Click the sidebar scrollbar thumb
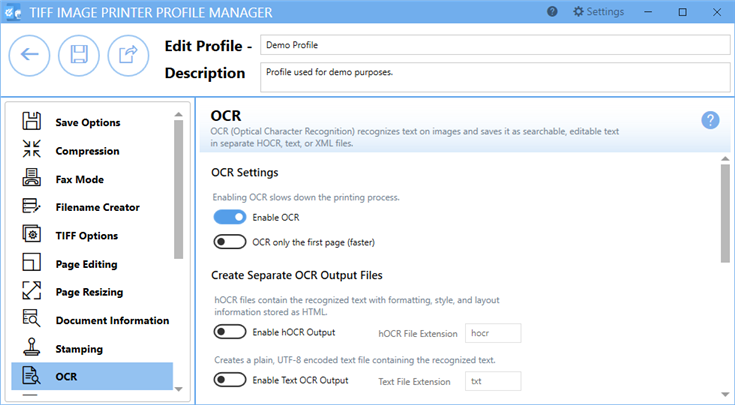 (x=178, y=189)
